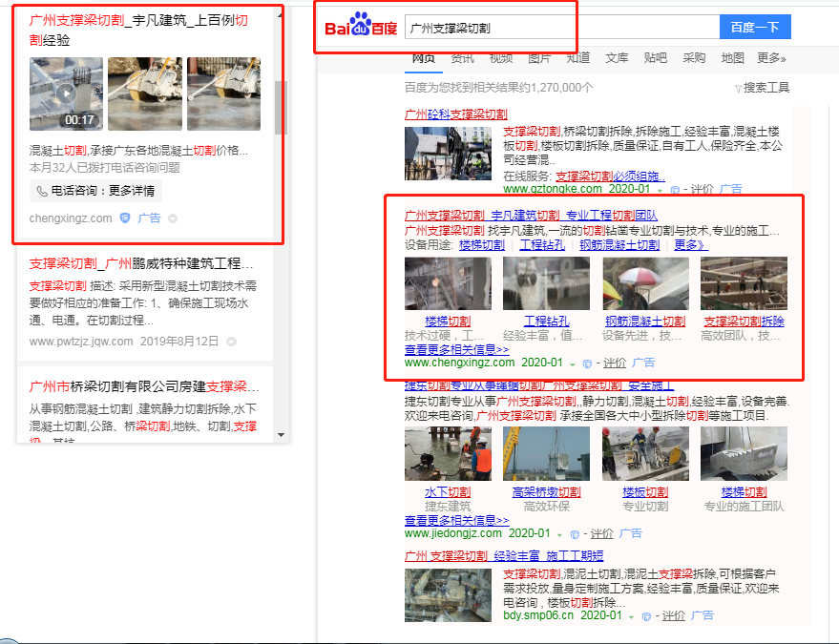
Task: Open the 更多» tab menu
Action: point(770,58)
